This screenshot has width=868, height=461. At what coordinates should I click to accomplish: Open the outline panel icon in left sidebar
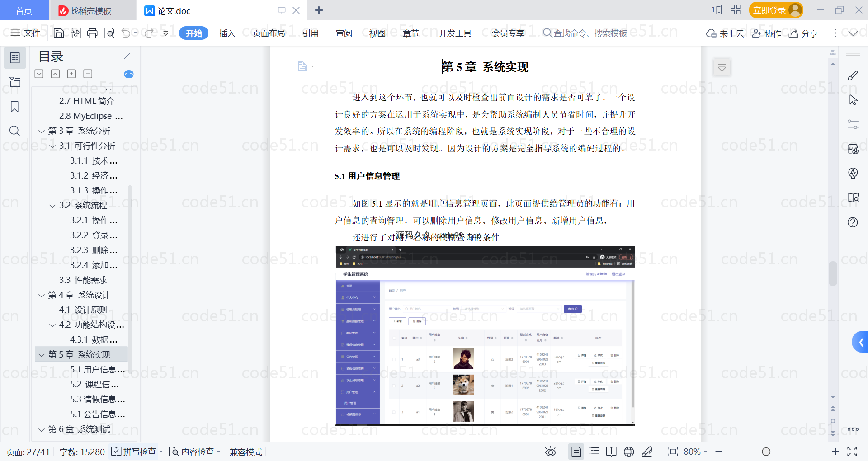tap(15, 58)
